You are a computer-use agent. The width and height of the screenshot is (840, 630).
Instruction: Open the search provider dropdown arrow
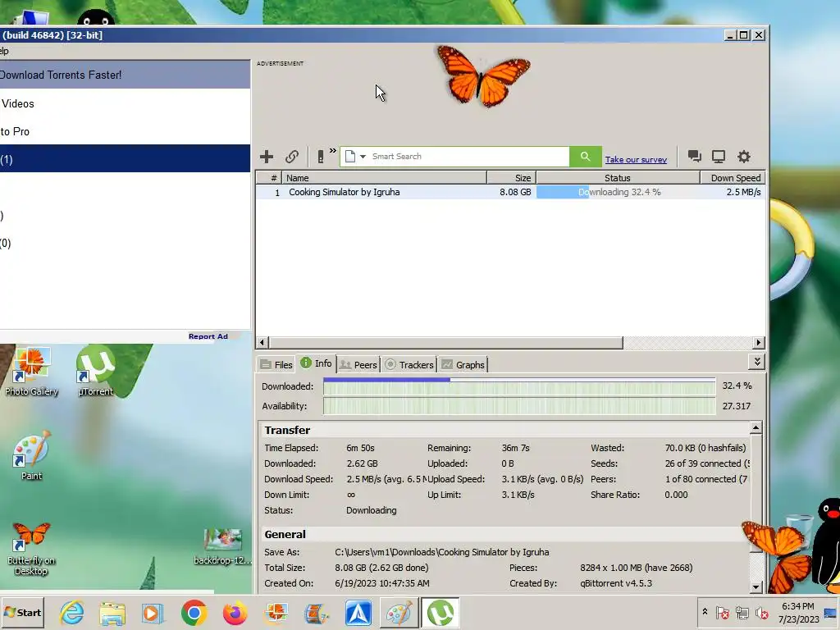tap(363, 157)
